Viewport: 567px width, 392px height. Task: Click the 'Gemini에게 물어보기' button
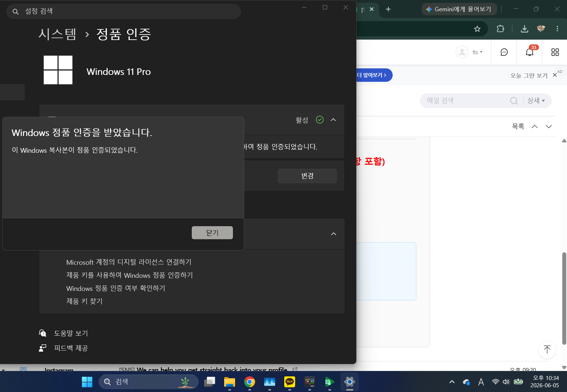click(459, 9)
